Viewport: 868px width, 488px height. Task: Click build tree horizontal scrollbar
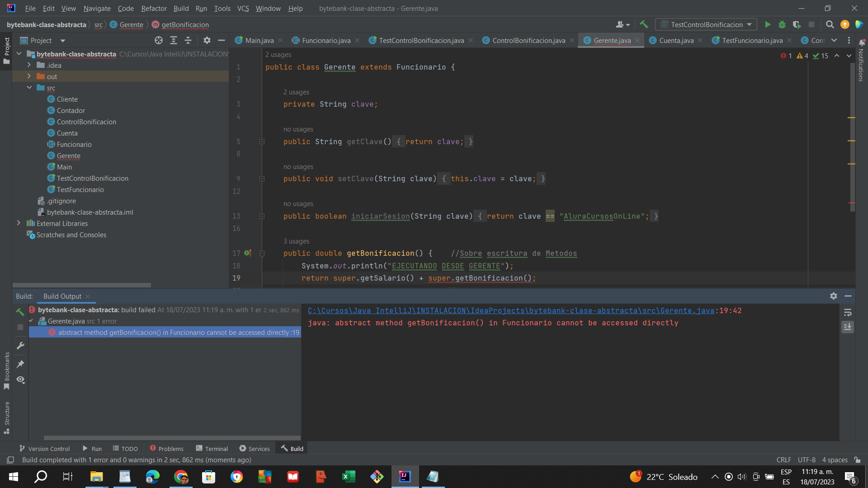coord(172,437)
